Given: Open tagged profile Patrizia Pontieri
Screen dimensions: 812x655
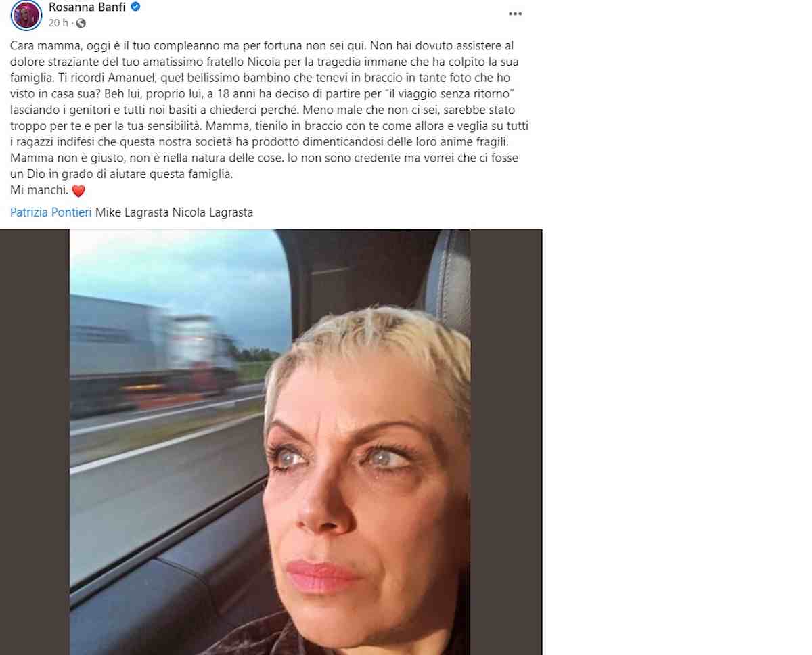Looking at the screenshot, I should (x=51, y=212).
